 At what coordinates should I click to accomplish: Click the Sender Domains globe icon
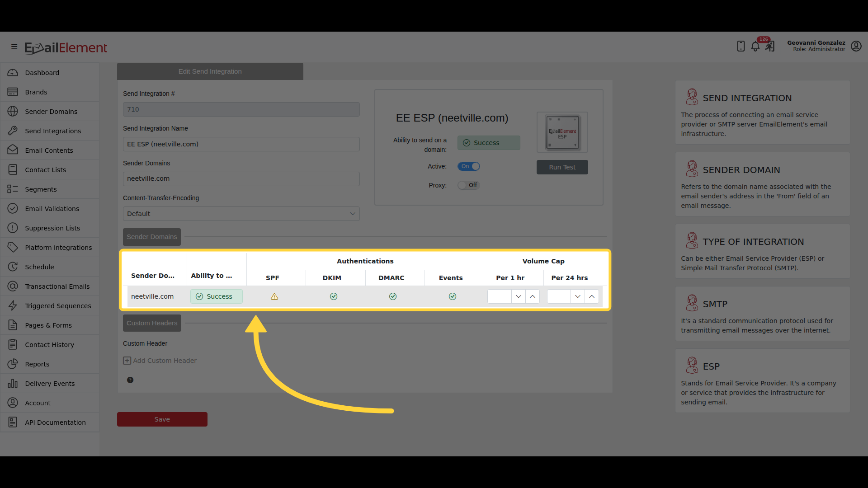(x=13, y=112)
